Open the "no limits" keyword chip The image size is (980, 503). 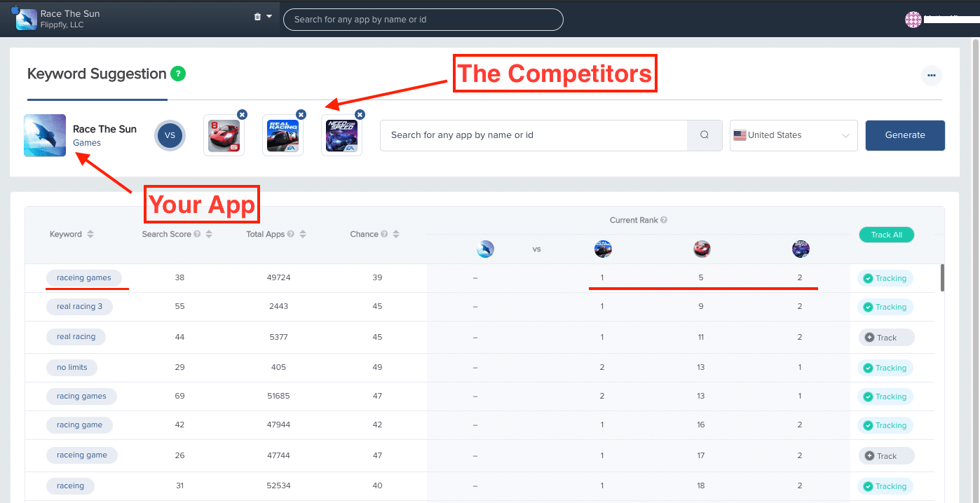pyautogui.click(x=72, y=367)
